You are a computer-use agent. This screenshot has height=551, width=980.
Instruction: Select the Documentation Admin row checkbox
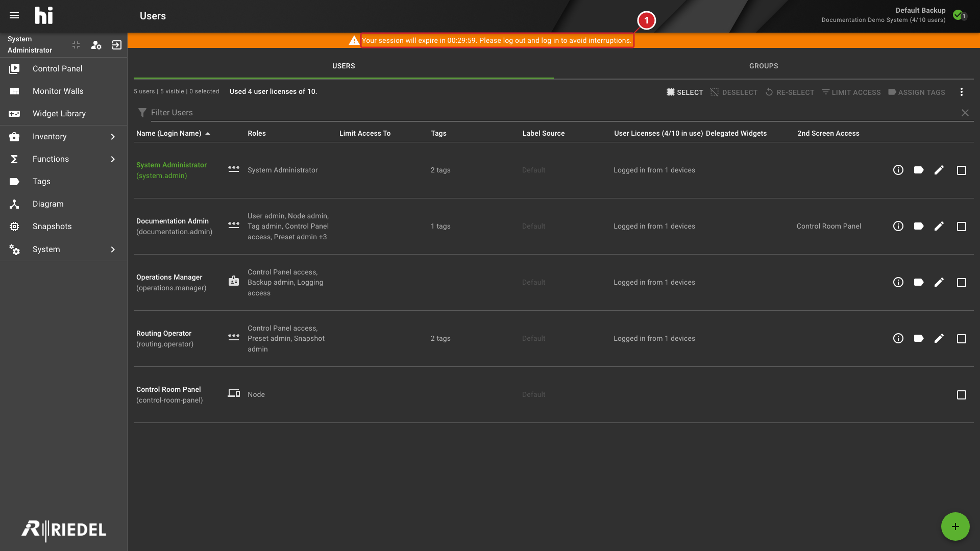(x=962, y=227)
